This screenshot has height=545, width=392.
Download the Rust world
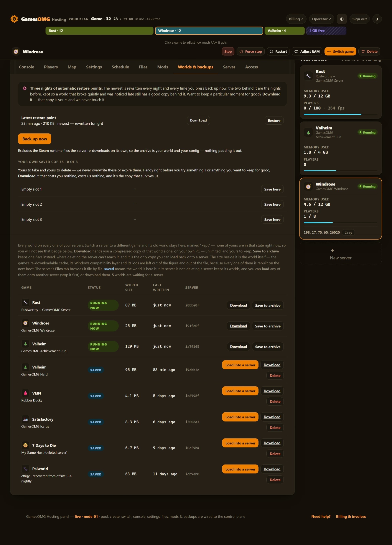coord(239,305)
